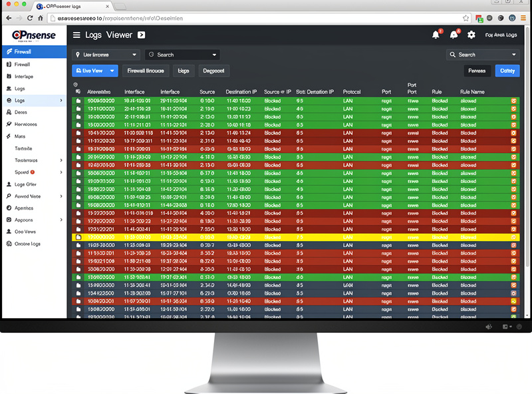This screenshot has height=394, width=532.
Task: Click the speaker icon on the monitor bezel
Action: [489, 327]
